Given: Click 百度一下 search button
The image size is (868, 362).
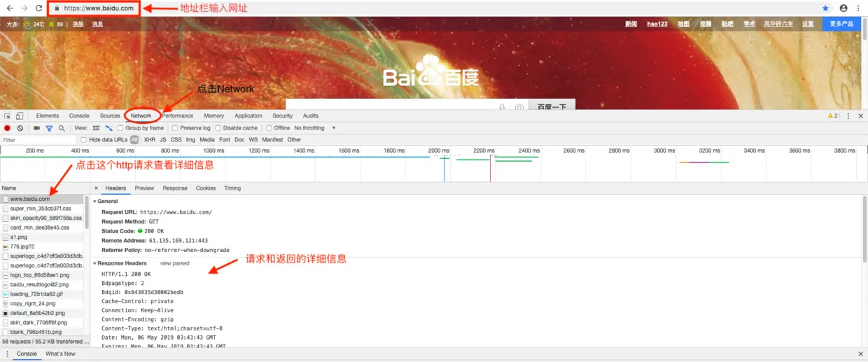Looking at the screenshot, I should point(552,106).
